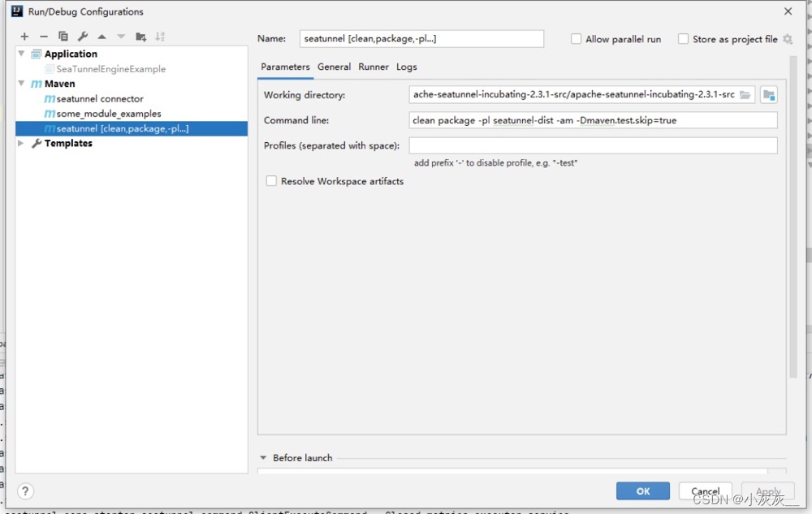Expand the Templates tree node
812x514 pixels.
pyautogui.click(x=21, y=143)
